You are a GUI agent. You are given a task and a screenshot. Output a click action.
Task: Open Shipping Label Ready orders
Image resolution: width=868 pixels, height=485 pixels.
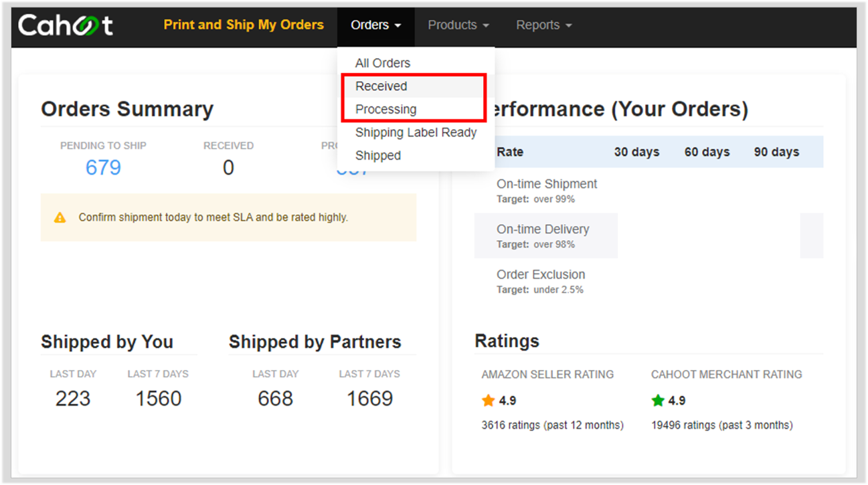point(416,132)
